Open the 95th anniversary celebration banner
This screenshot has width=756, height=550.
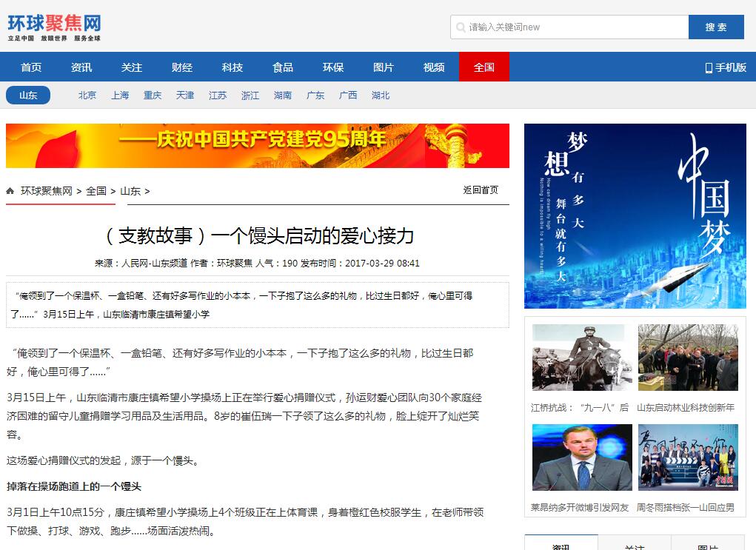click(258, 146)
